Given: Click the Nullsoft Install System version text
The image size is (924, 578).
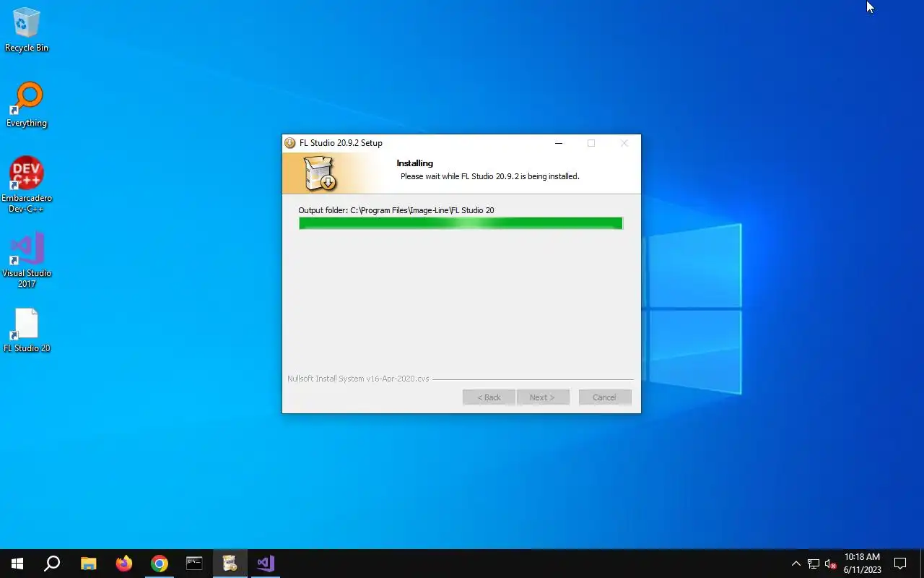Looking at the screenshot, I should pyautogui.click(x=358, y=379).
